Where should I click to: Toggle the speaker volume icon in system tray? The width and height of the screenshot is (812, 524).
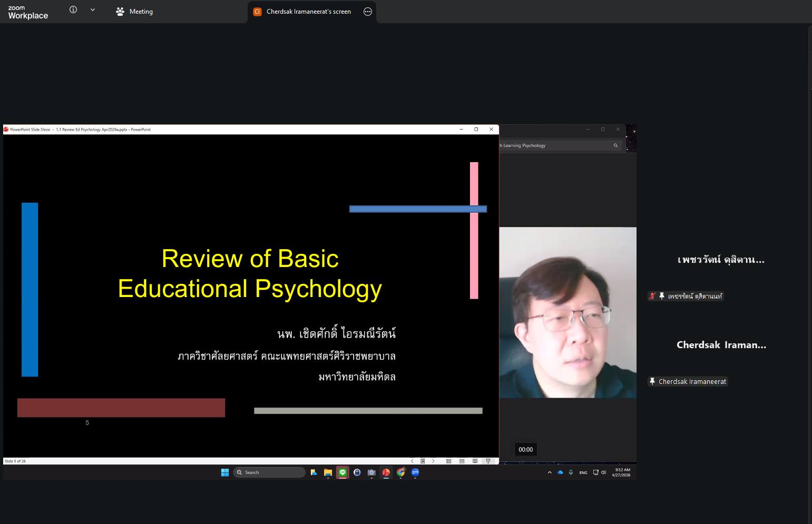pyautogui.click(x=603, y=472)
